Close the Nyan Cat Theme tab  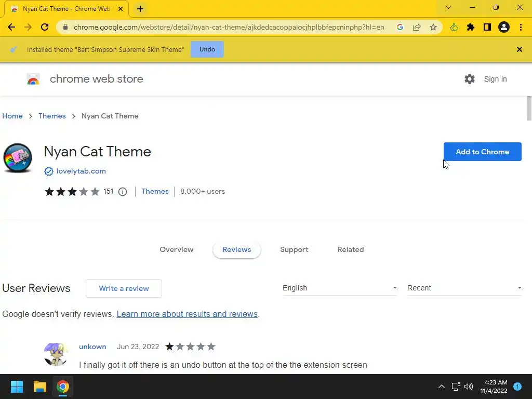tap(121, 9)
